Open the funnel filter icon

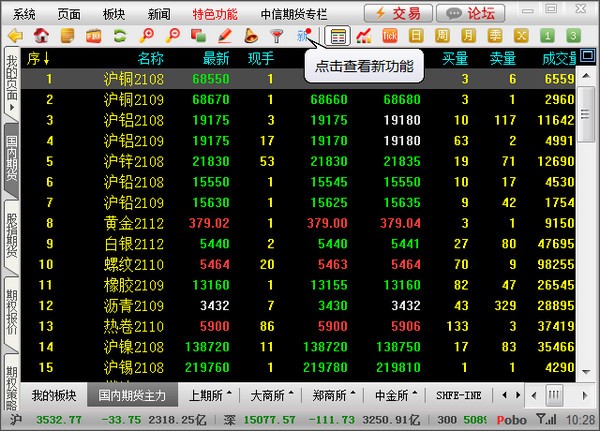point(276,36)
